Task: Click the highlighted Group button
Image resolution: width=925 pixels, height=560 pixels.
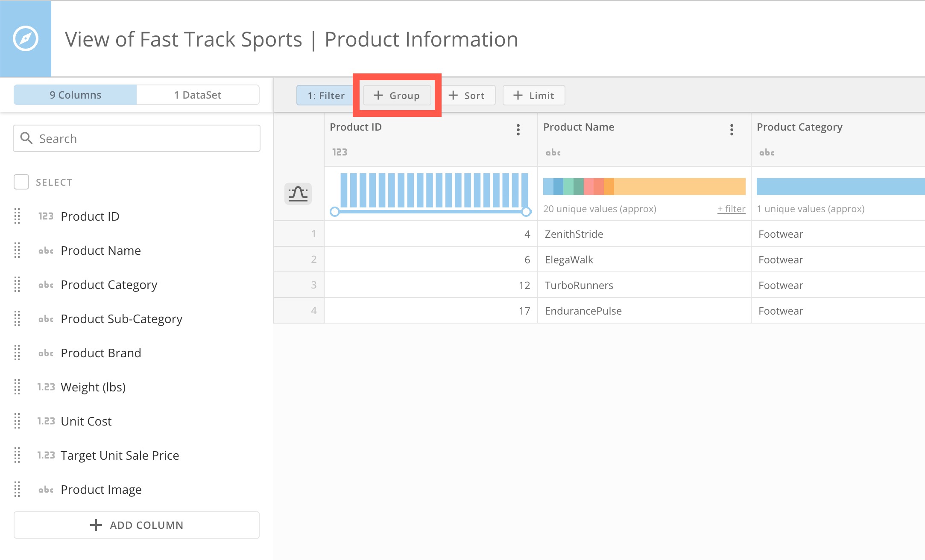Action: (397, 95)
